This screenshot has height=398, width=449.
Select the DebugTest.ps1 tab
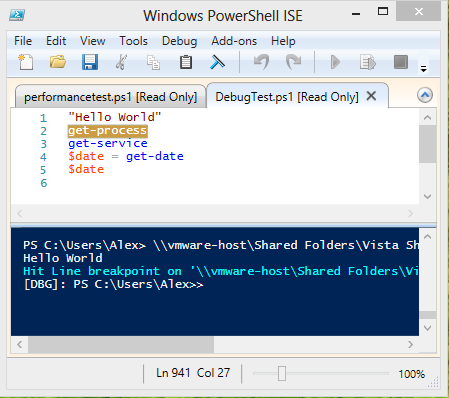(x=287, y=97)
